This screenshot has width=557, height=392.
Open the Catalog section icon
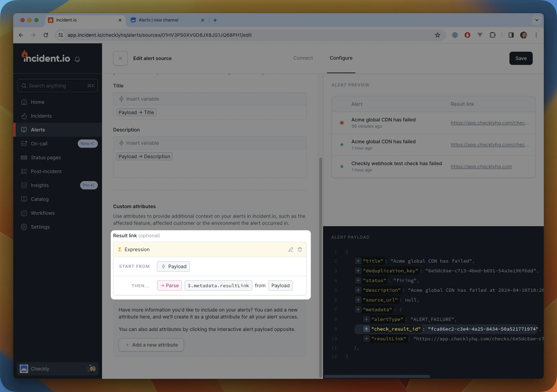24,199
